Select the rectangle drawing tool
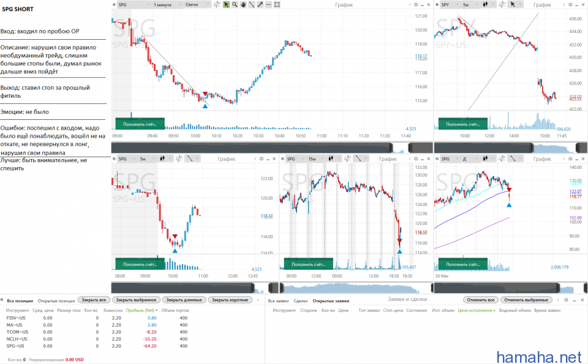This screenshot has height=364, width=588. (277, 4)
